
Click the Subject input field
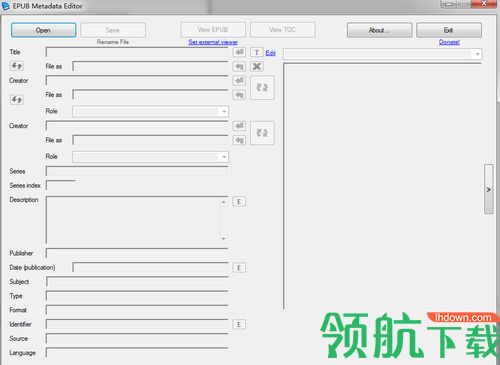[x=137, y=282]
